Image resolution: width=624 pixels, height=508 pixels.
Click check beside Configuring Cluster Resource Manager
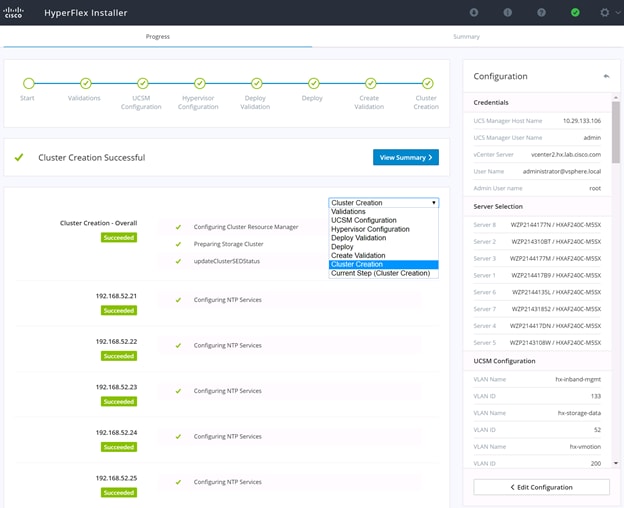pos(178,227)
